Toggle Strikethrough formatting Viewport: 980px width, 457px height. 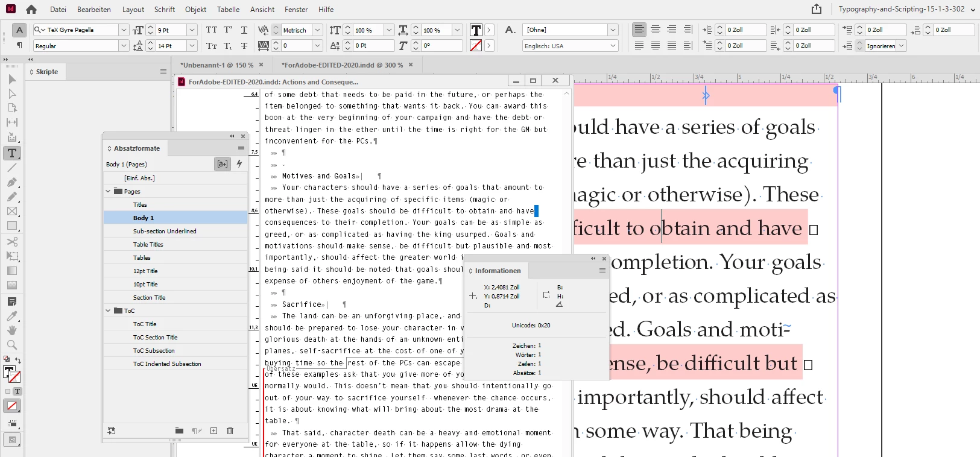[244, 45]
